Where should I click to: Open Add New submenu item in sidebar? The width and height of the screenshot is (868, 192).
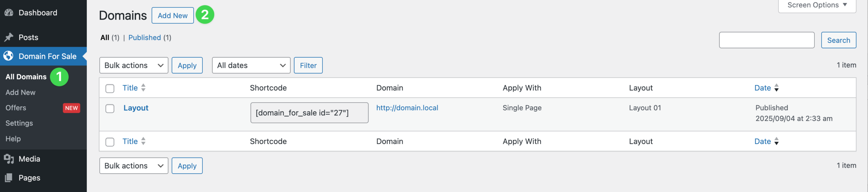[x=20, y=92]
